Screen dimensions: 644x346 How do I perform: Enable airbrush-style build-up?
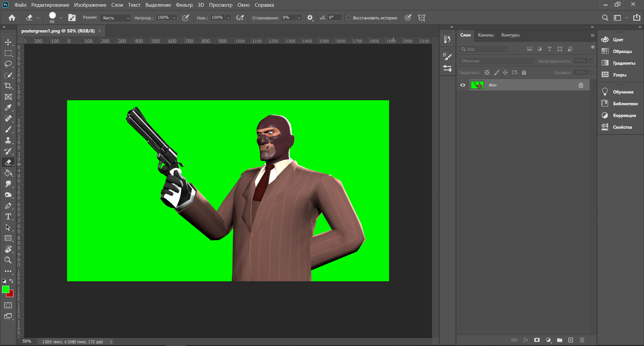click(240, 18)
